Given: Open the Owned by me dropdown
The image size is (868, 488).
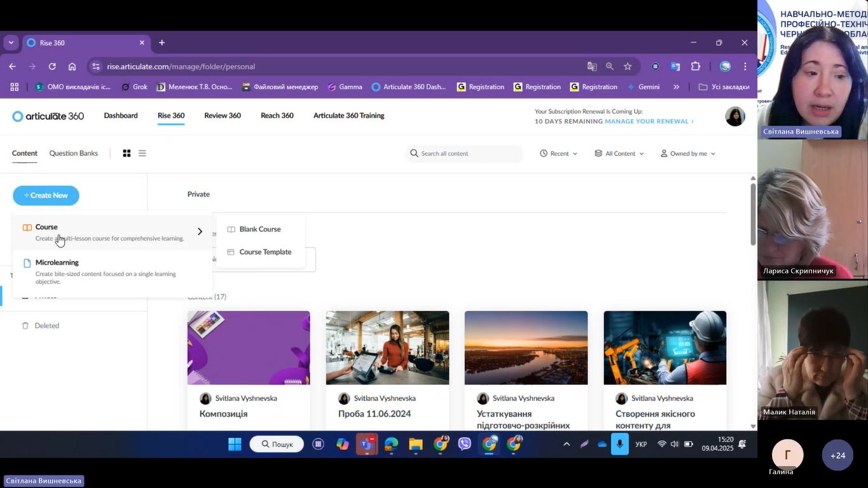Looking at the screenshot, I should (x=687, y=153).
